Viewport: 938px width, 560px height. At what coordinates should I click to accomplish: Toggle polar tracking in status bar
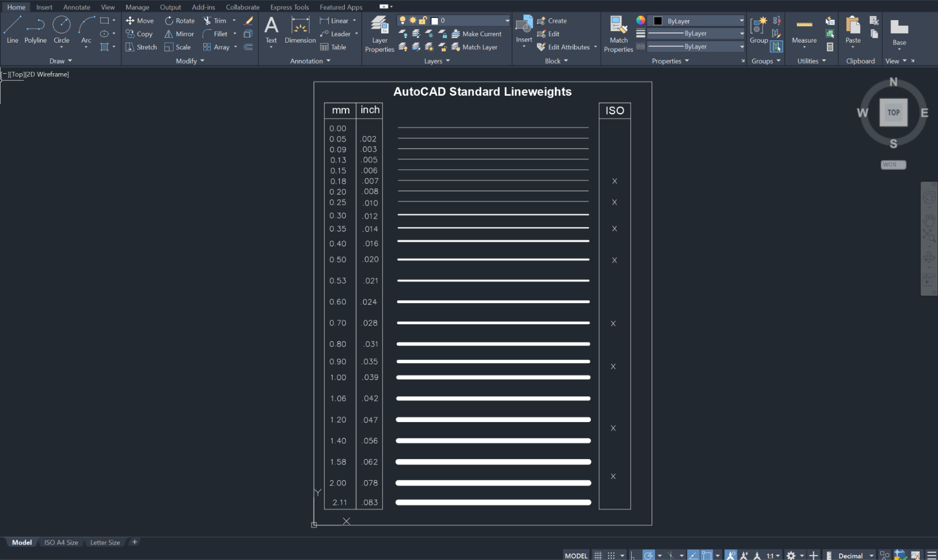(648, 555)
